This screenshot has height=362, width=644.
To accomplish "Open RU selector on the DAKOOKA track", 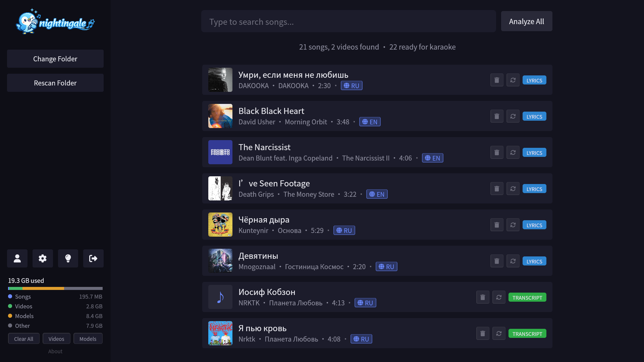I will (x=352, y=85).
